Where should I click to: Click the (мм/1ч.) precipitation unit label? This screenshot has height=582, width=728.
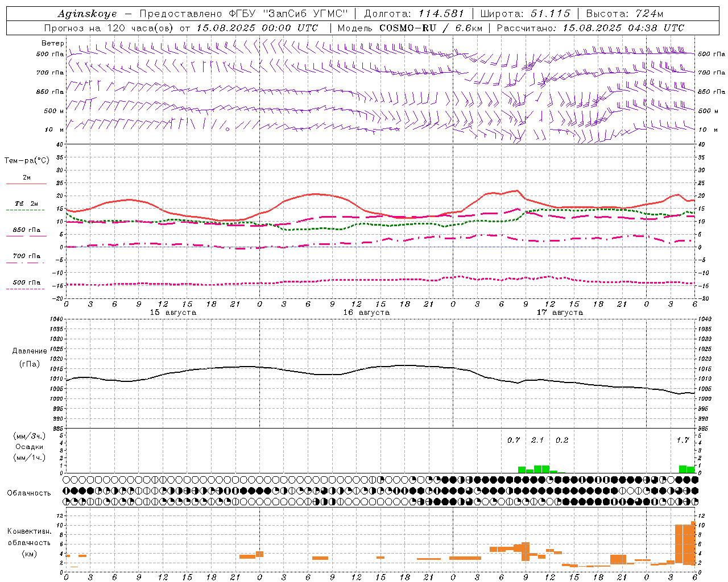coord(30,458)
